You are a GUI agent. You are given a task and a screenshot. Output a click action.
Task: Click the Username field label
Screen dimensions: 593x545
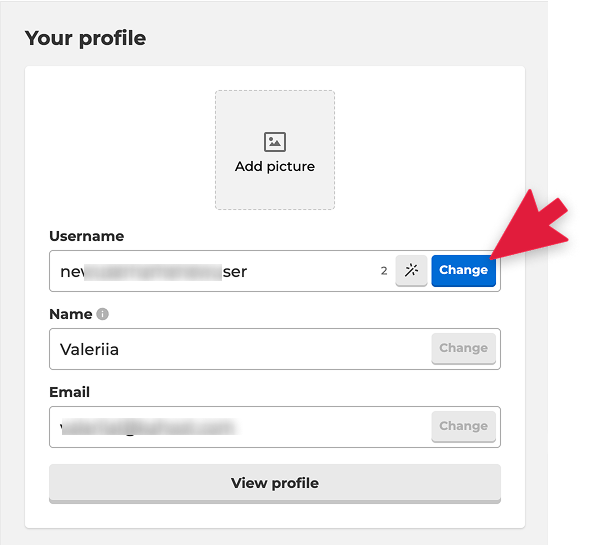click(87, 236)
